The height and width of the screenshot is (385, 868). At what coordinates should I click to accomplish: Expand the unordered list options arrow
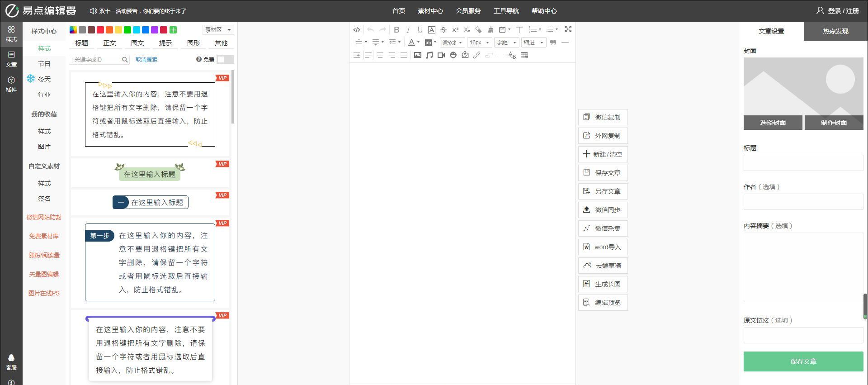(x=557, y=29)
